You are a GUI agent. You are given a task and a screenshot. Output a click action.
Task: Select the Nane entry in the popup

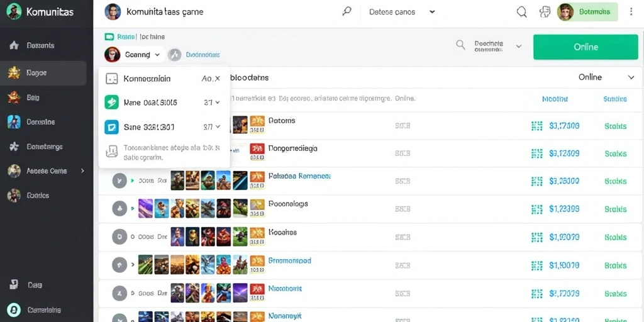[x=163, y=103]
